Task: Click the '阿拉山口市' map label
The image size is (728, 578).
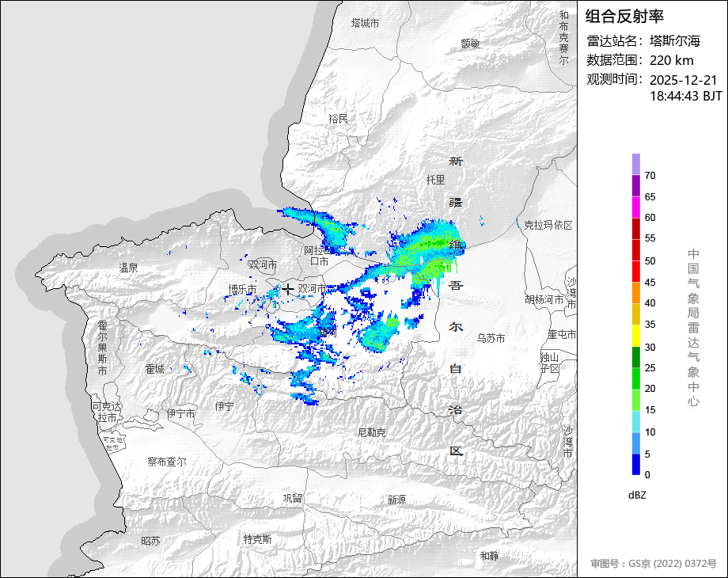Action: coord(319,256)
